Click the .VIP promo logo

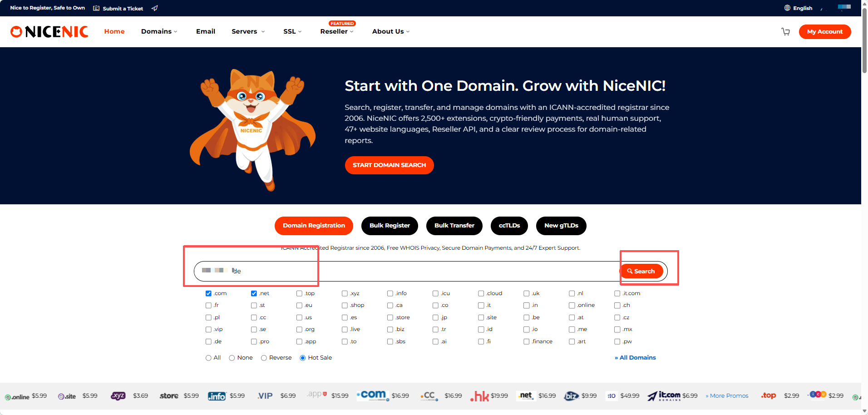tap(265, 396)
